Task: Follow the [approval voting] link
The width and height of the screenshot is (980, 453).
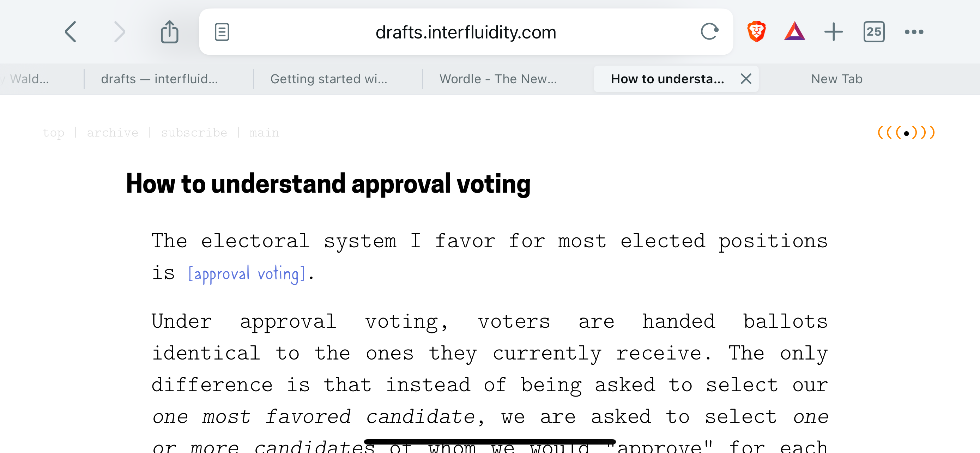Action: click(247, 274)
